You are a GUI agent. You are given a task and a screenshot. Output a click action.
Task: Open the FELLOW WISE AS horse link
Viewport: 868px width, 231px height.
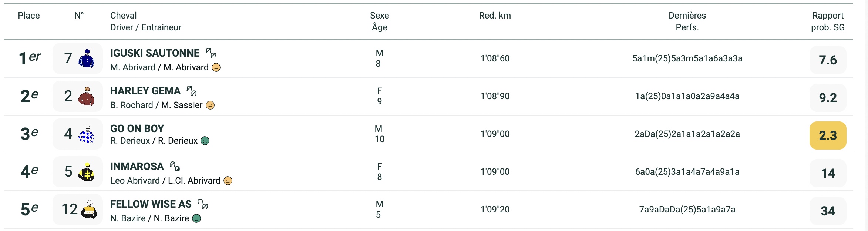151,204
